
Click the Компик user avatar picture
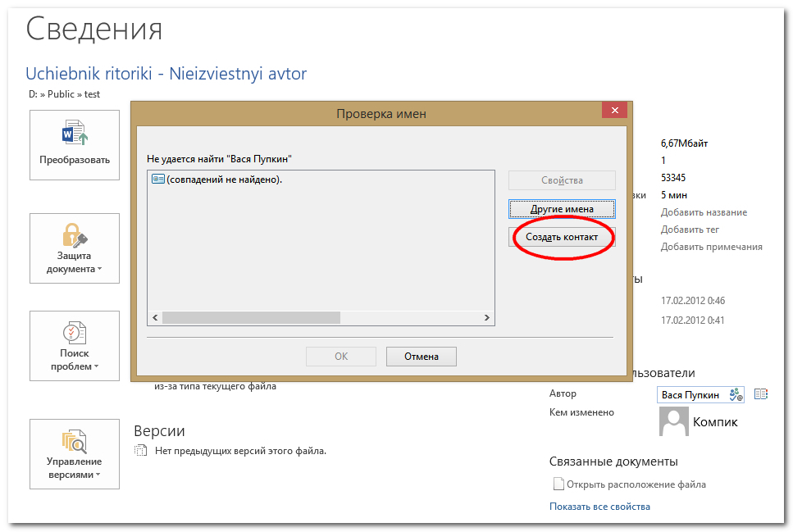pyautogui.click(x=673, y=421)
